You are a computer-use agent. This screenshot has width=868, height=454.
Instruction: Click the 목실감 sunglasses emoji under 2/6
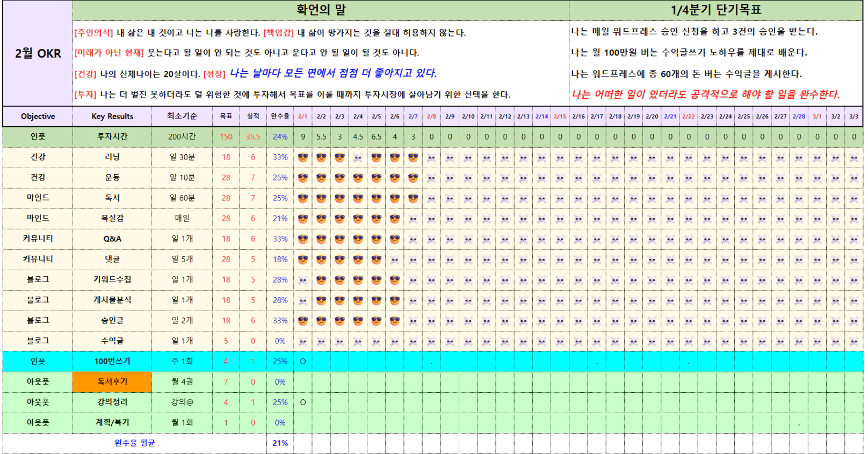pyautogui.click(x=395, y=219)
